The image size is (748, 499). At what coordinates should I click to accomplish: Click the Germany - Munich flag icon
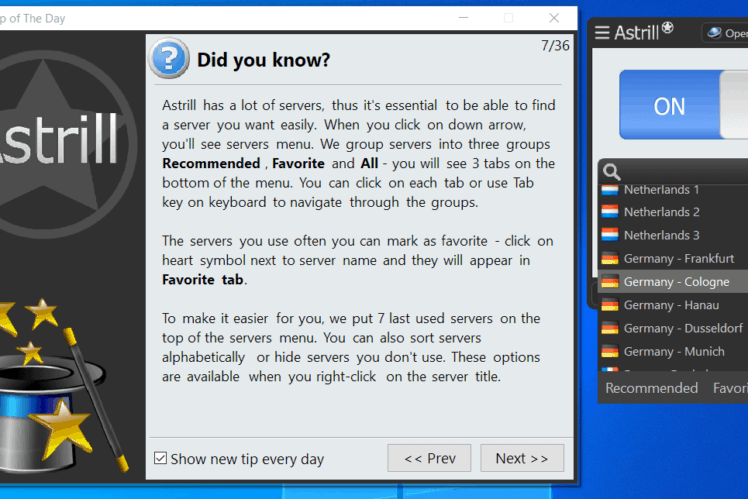pos(610,352)
